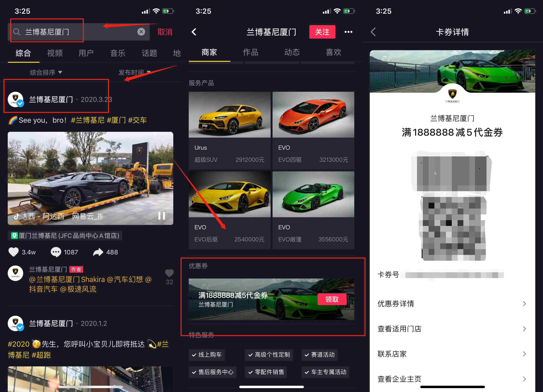
Task: Tap 领取 to claim the coupon
Action: (x=332, y=299)
